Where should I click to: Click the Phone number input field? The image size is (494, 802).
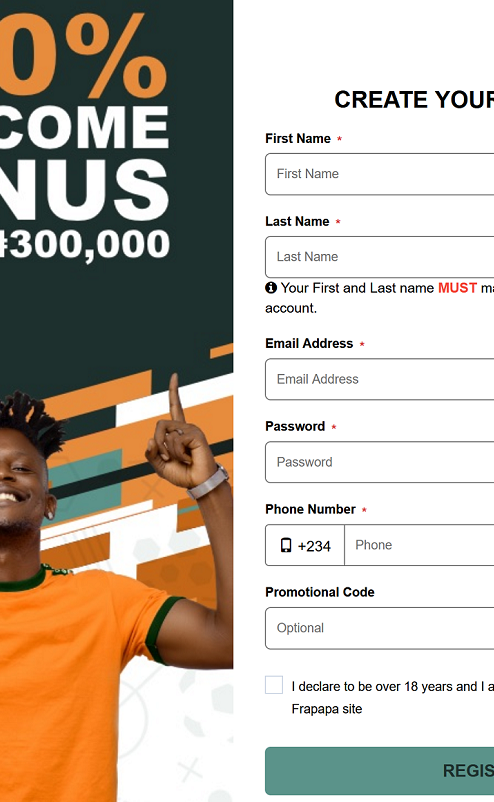419,545
